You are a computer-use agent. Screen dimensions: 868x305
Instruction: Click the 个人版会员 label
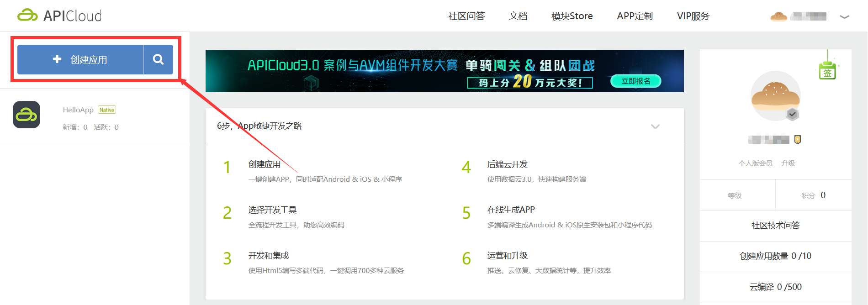click(x=756, y=163)
